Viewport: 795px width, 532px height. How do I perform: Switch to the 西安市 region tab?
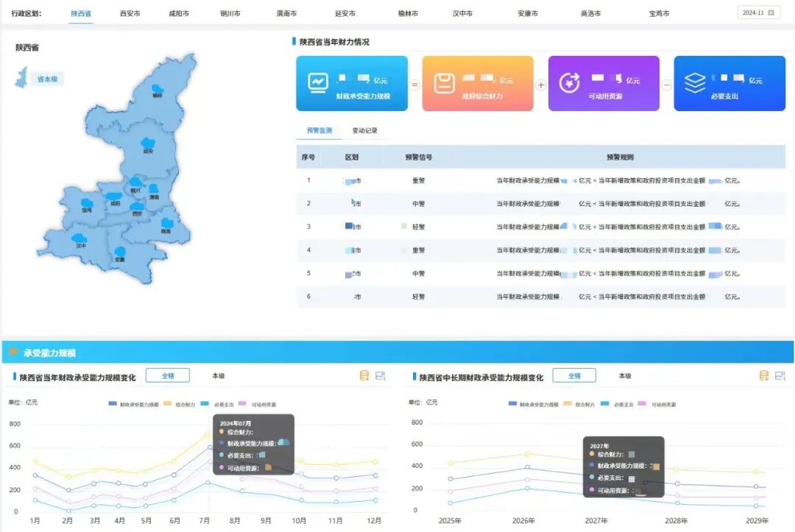pyautogui.click(x=130, y=14)
